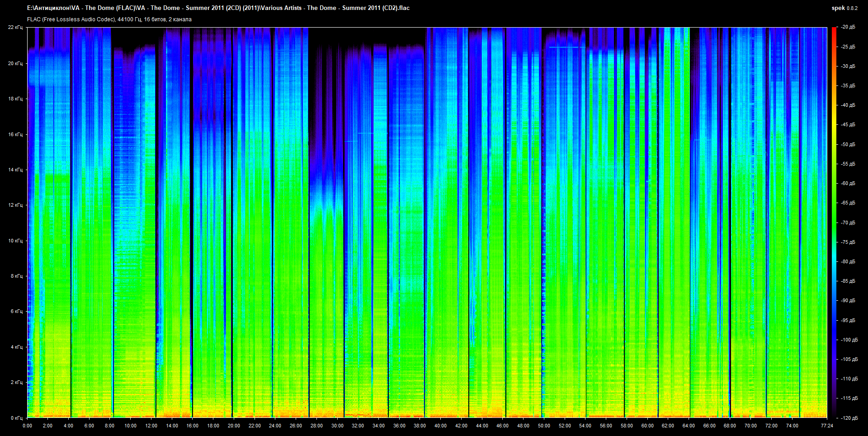Click the 22 кГц frequency axis label
This screenshot has width=868, height=436.
(15, 27)
